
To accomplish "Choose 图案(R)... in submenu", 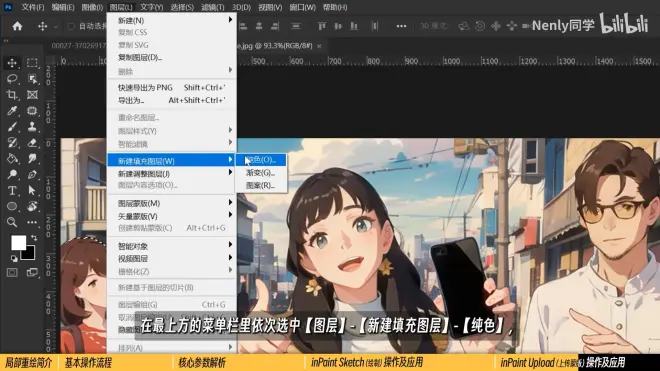I will point(261,185).
